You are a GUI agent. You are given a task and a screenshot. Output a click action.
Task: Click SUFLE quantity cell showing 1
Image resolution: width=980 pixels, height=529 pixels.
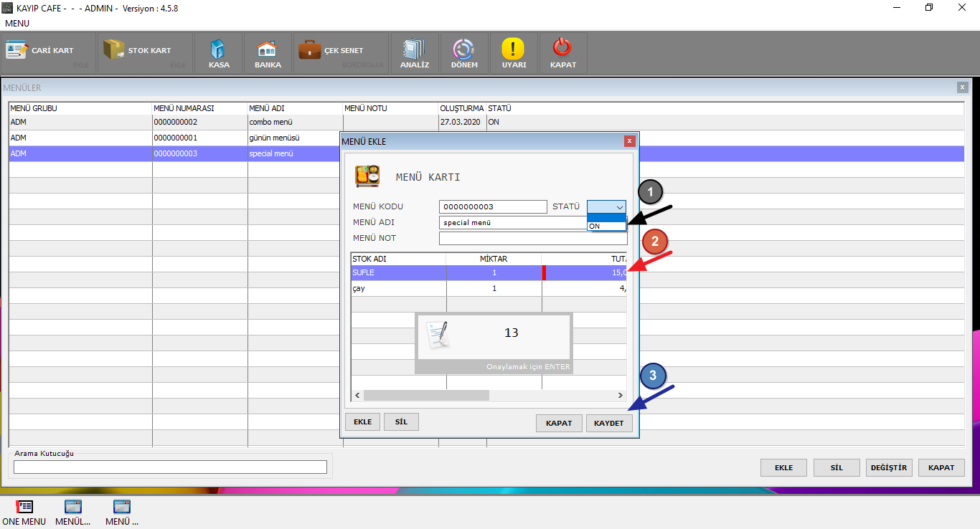point(494,272)
